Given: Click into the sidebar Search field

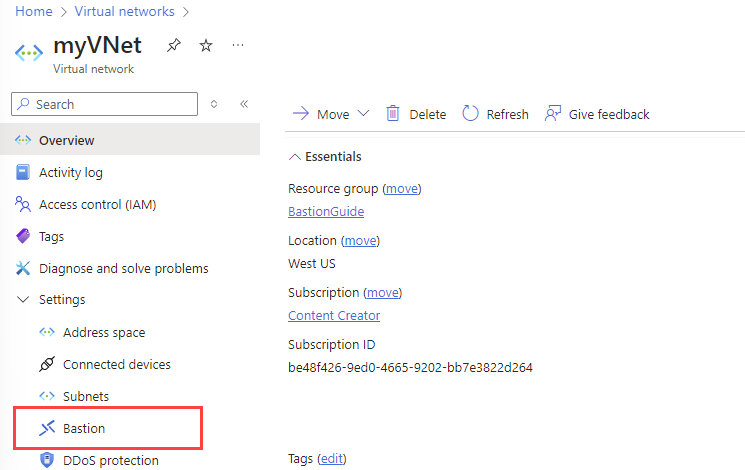Looking at the screenshot, I should tap(105, 104).
